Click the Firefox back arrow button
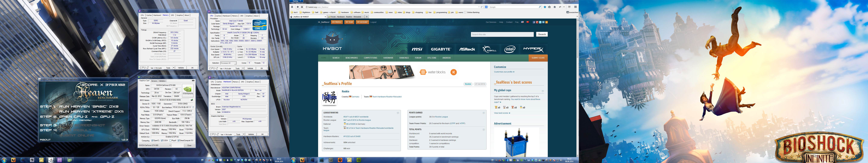Screen dimensions: 868x163 298,7
